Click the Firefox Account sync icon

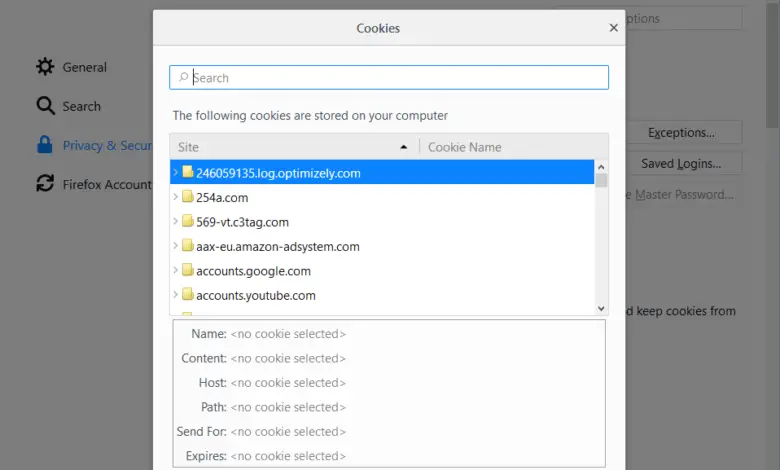click(x=45, y=184)
